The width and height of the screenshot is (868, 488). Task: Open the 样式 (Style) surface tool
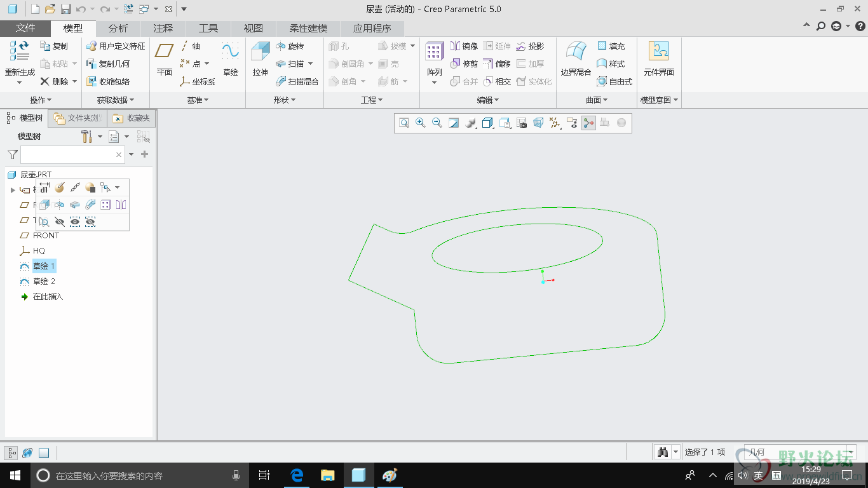pos(611,64)
